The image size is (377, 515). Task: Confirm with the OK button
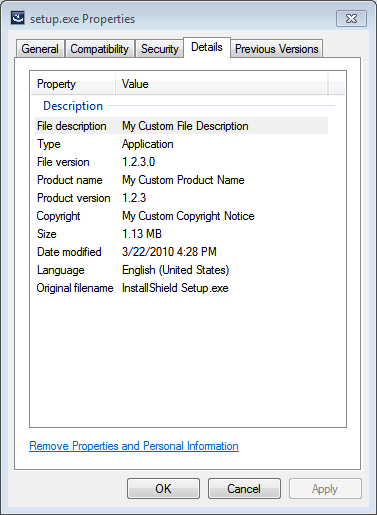[x=163, y=489]
